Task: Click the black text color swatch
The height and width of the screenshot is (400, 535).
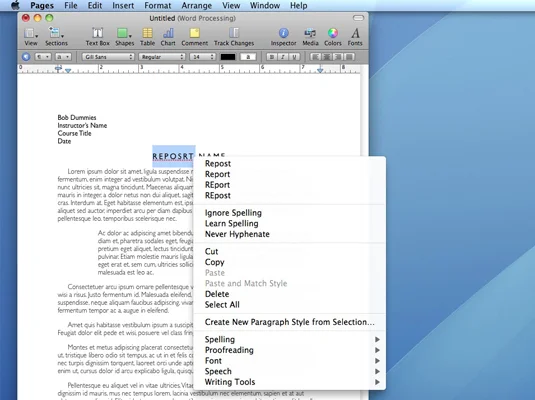Action: 228,57
